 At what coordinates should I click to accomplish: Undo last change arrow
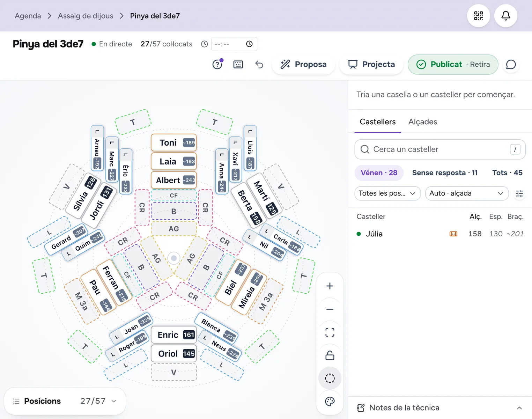pyautogui.click(x=259, y=64)
